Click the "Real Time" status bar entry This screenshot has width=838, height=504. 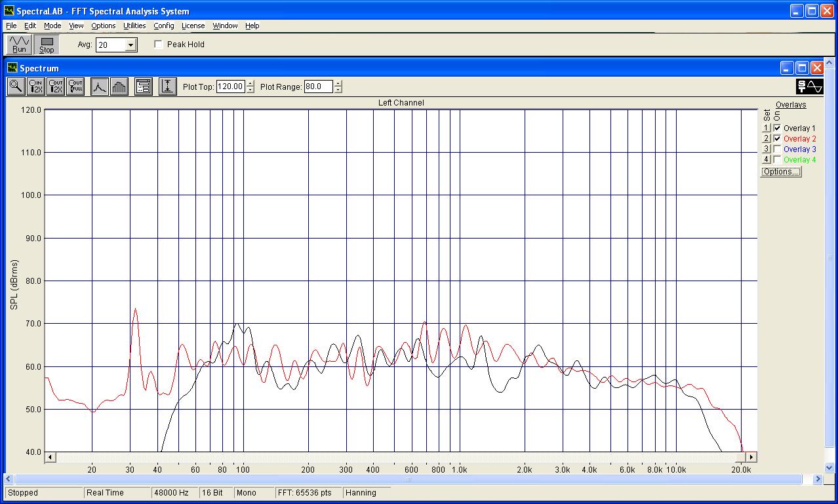pyautogui.click(x=105, y=493)
